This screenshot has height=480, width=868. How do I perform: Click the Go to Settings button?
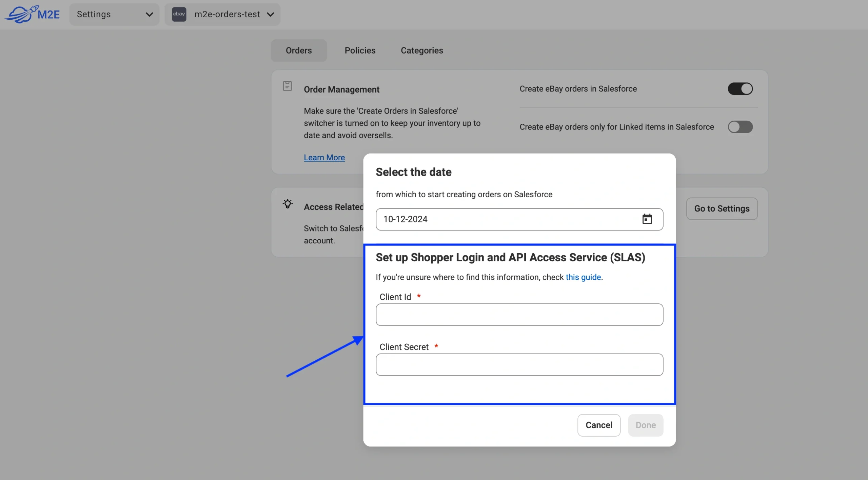point(722,208)
